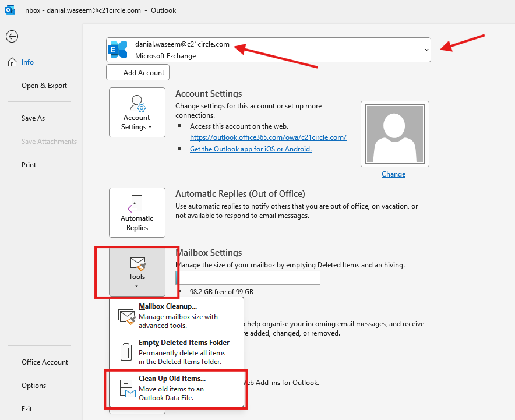The width and height of the screenshot is (515, 420).
Task: Click the back arrow icon
Action: [x=12, y=36]
